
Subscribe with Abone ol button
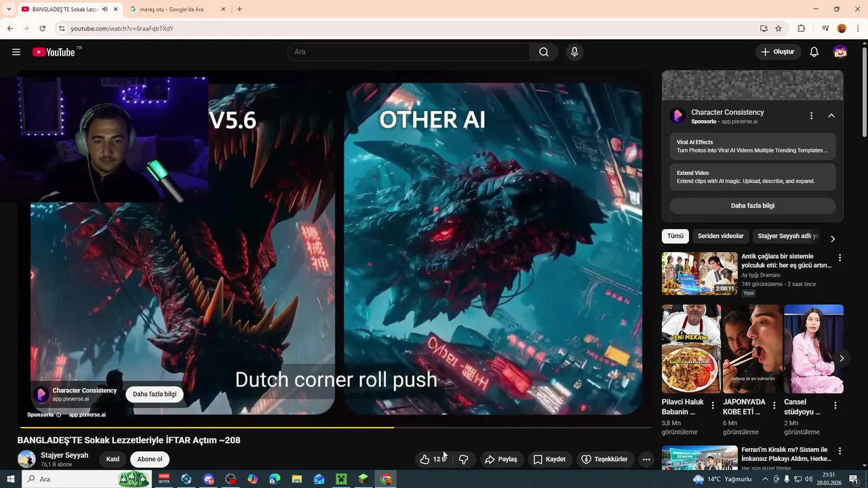(150, 460)
